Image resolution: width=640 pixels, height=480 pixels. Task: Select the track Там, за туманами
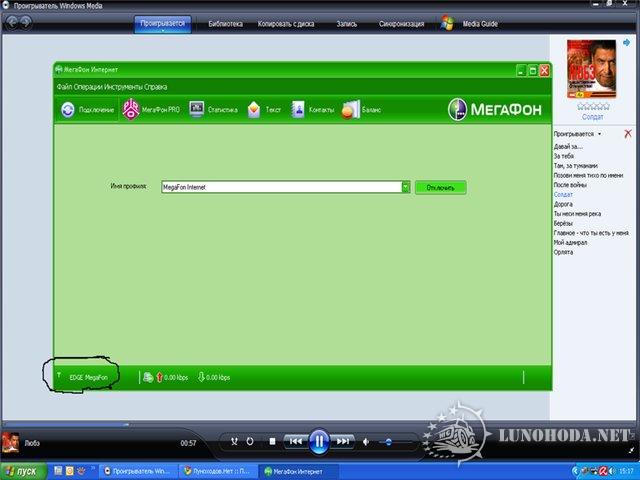point(576,166)
